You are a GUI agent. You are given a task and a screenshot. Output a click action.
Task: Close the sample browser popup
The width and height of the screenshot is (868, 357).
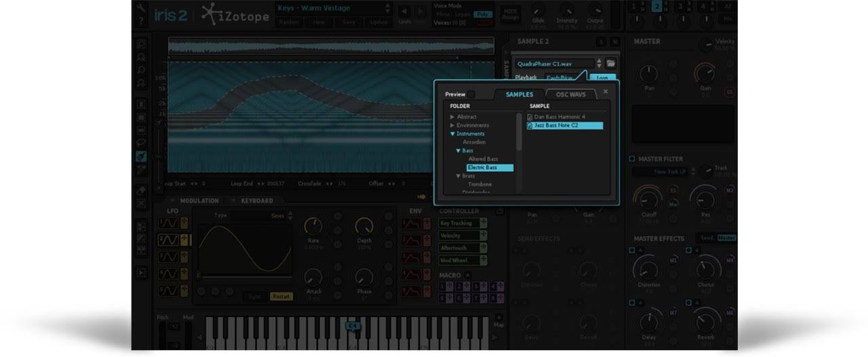[606, 91]
